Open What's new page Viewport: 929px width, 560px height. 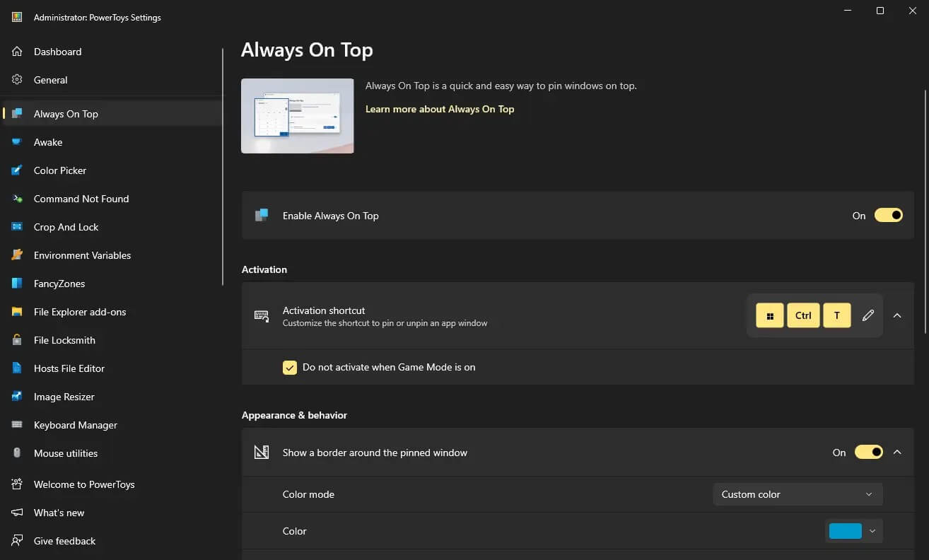112,513
